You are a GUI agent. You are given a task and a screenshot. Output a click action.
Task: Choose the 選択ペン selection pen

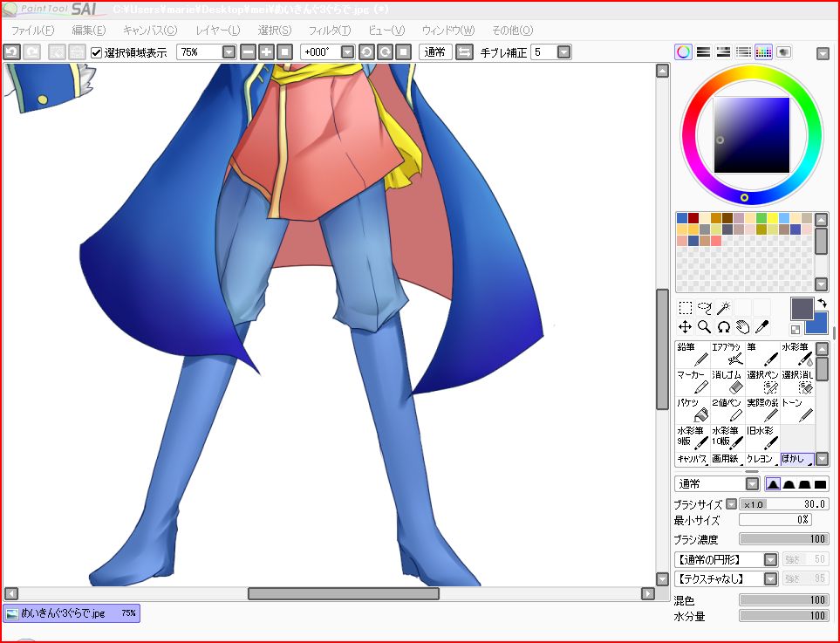[762, 382]
